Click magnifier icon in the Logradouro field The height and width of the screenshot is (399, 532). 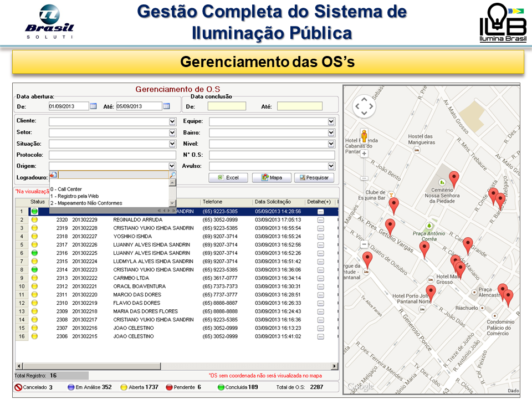(172, 175)
